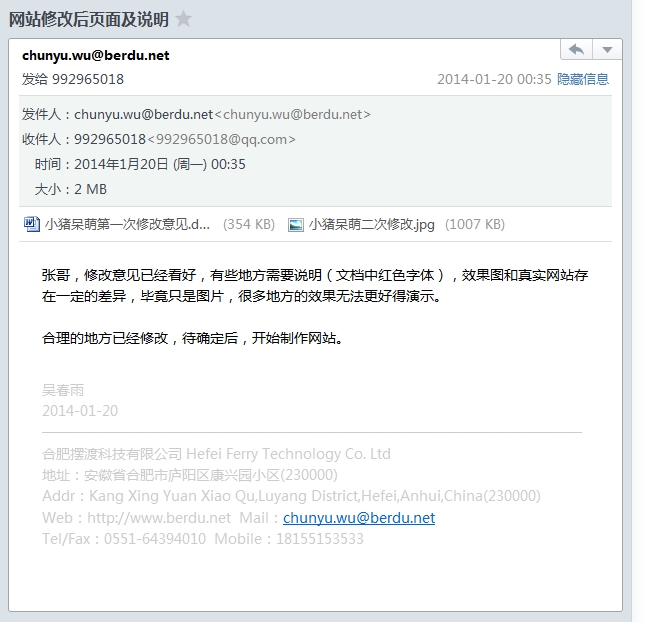The width and height of the screenshot is (647, 622).
Task: Click recipient 992965018 after 发给
Action: pyautogui.click(x=87, y=79)
